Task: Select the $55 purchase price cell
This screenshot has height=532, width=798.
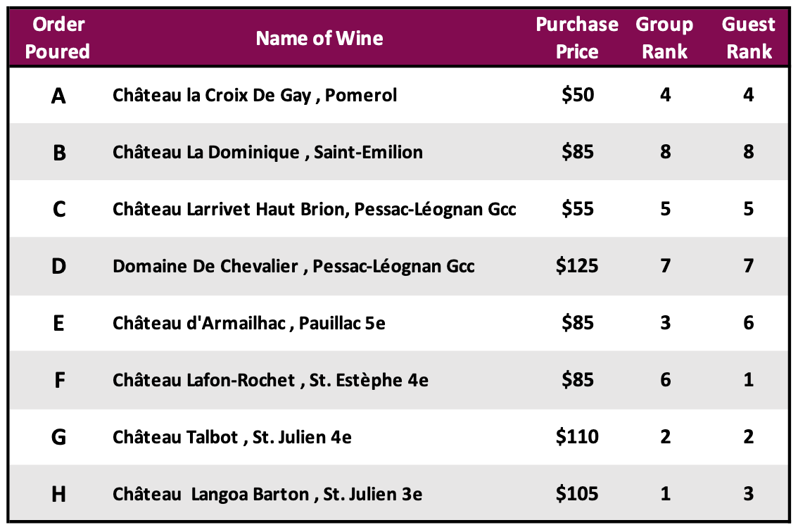Action: click(578, 209)
